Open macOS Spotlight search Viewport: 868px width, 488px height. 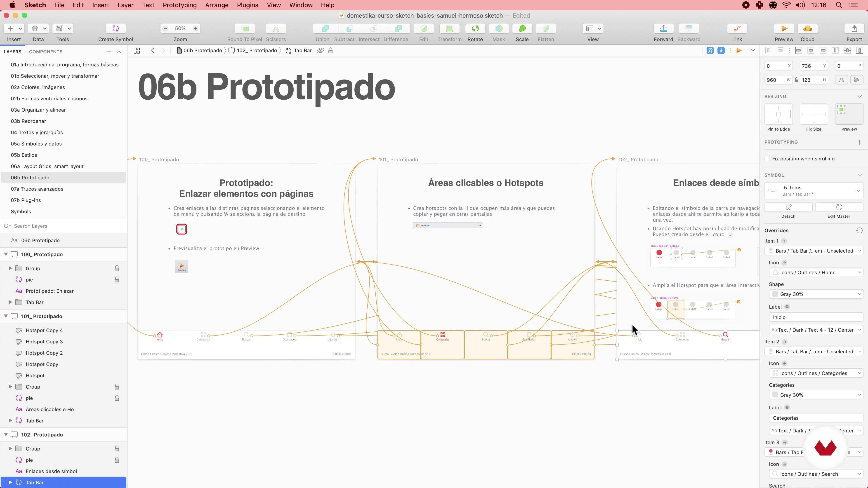(x=839, y=5)
